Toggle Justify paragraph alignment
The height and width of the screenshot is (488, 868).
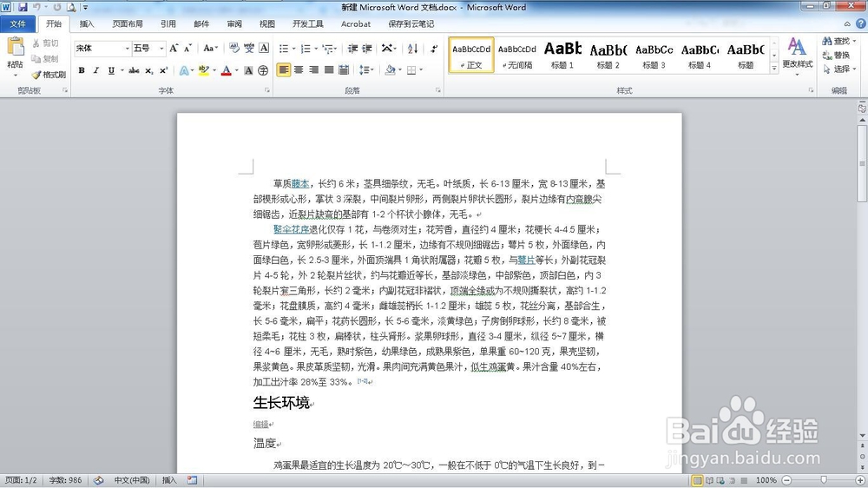329,69
